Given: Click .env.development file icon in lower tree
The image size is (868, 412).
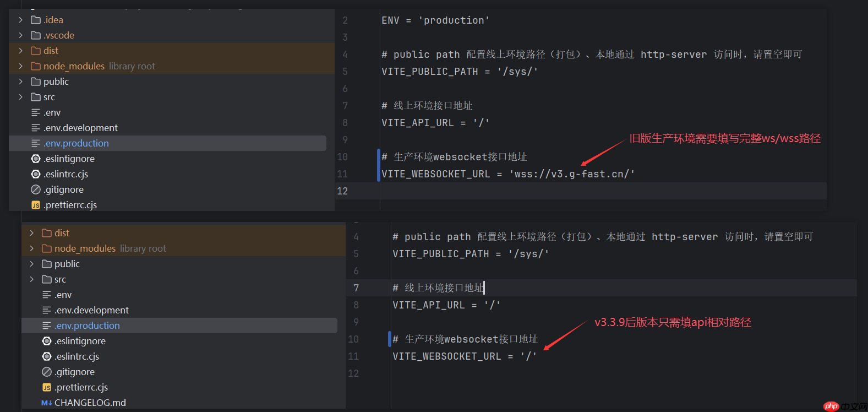Looking at the screenshot, I should pyautogui.click(x=47, y=310).
